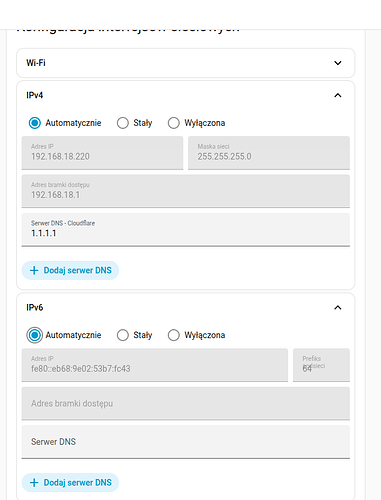Click plus icon in IPv6 DNS button
The image size is (381, 500).
(x=34, y=482)
